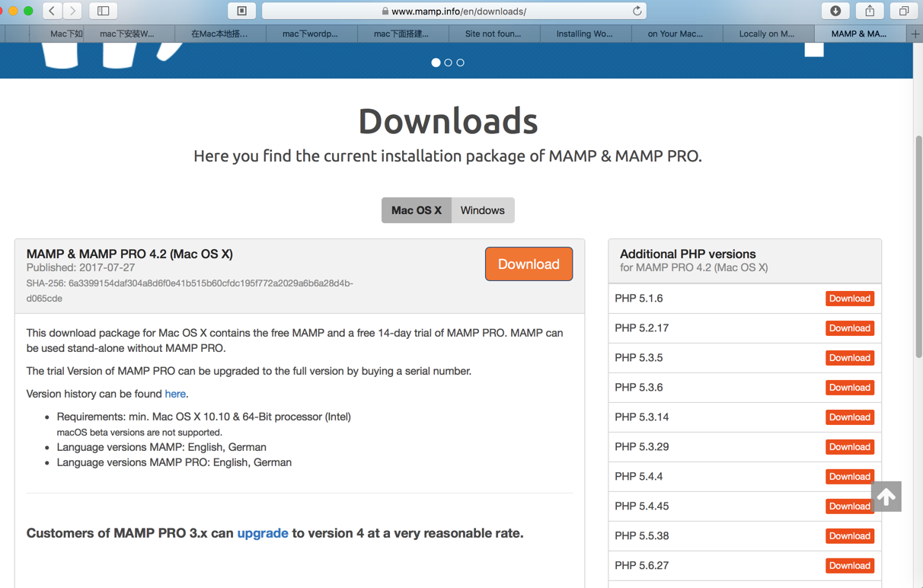Click the 'PHP 5.3.14' version label

pos(642,417)
